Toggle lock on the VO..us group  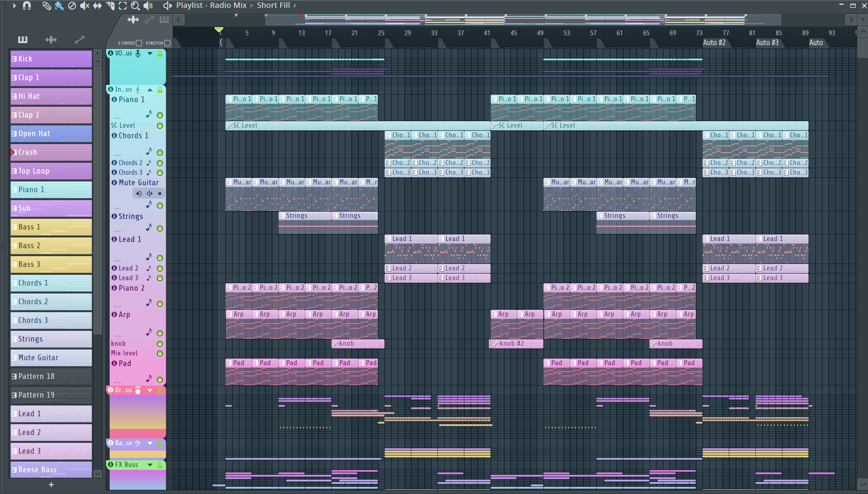coord(160,53)
